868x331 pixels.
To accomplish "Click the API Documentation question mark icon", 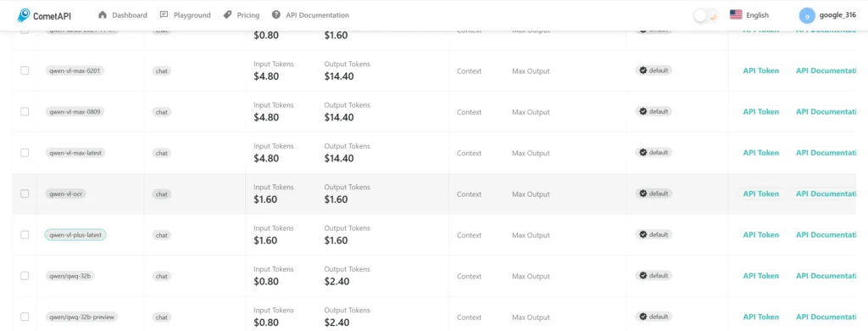I will point(276,15).
